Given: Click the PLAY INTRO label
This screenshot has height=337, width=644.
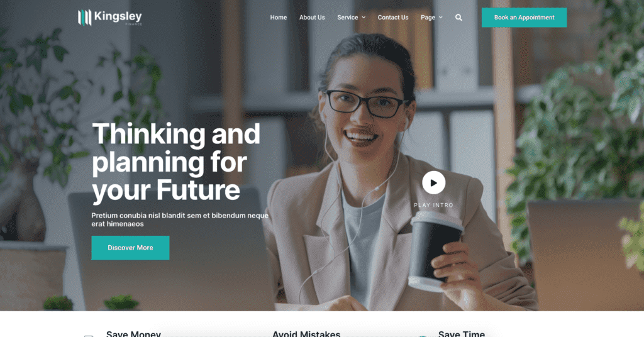Looking at the screenshot, I should (x=434, y=205).
